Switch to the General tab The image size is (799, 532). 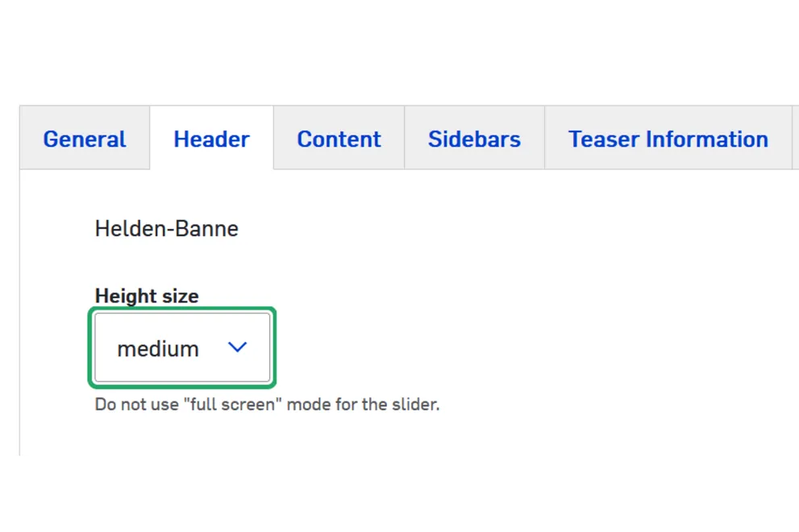tap(84, 139)
